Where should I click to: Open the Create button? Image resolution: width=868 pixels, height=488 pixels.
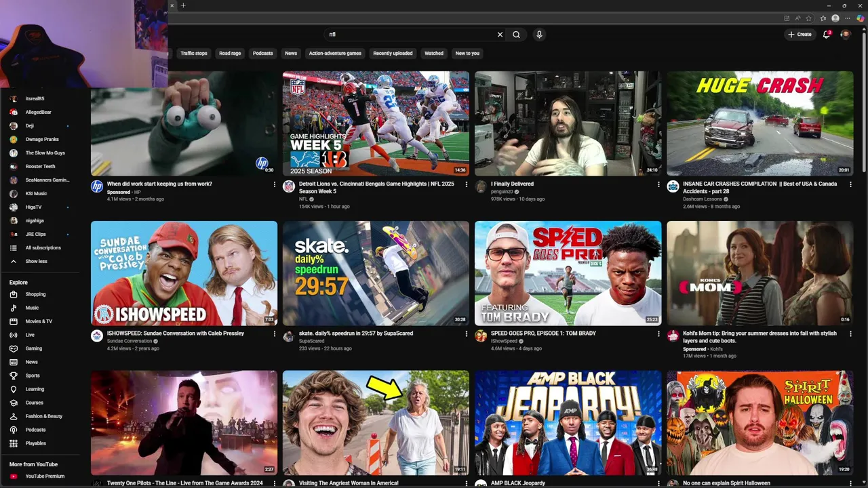point(800,35)
